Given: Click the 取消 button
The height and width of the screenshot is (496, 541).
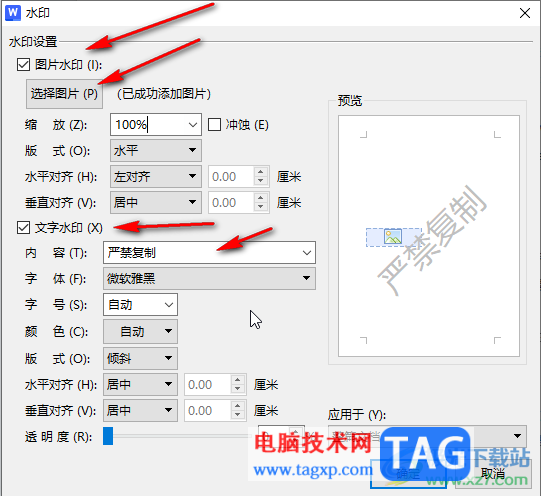Looking at the screenshot, I should pyautogui.click(x=493, y=474).
